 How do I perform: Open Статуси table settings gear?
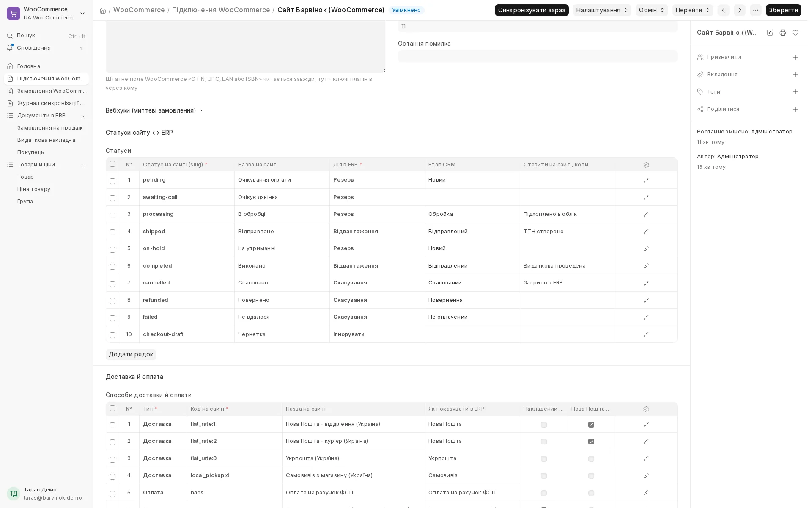pos(646,165)
